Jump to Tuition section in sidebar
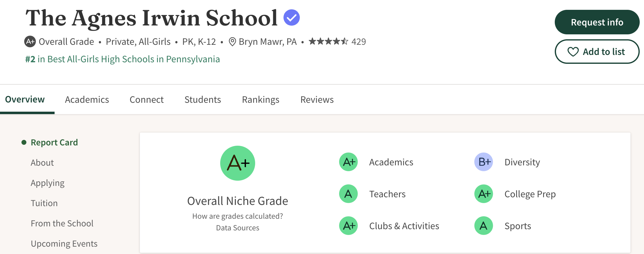Image resolution: width=644 pixels, height=254 pixels. (x=44, y=203)
